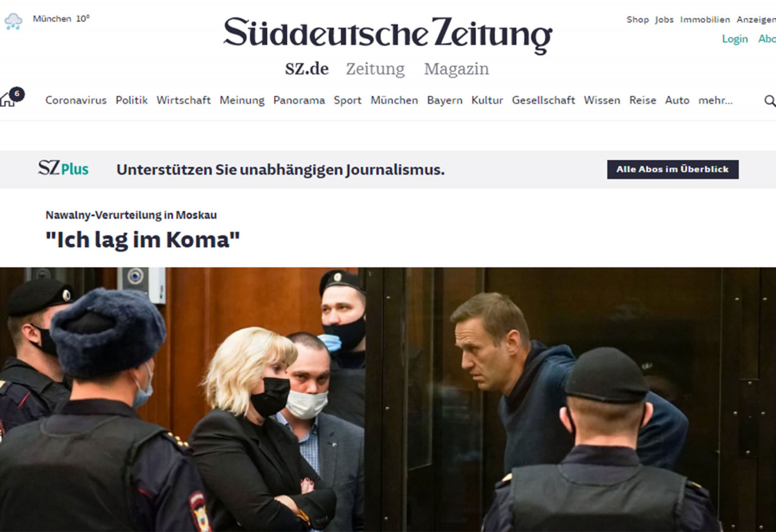Select the Panorama section
Image resolution: width=776 pixels, height=532 pixels.
(299, 100)
